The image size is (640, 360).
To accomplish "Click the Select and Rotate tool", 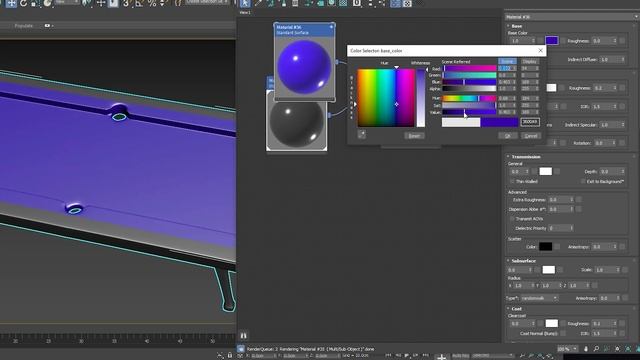I will click(x=24, y=4).
